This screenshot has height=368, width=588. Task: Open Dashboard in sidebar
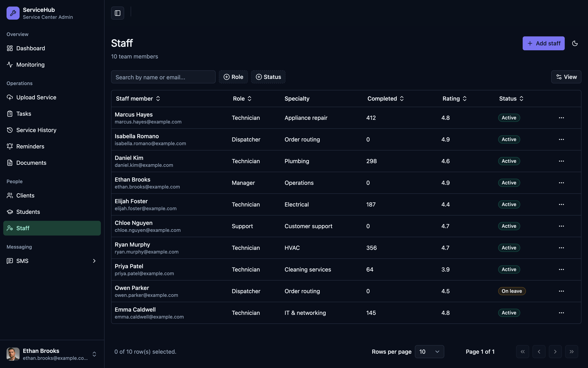coord(52,48)
